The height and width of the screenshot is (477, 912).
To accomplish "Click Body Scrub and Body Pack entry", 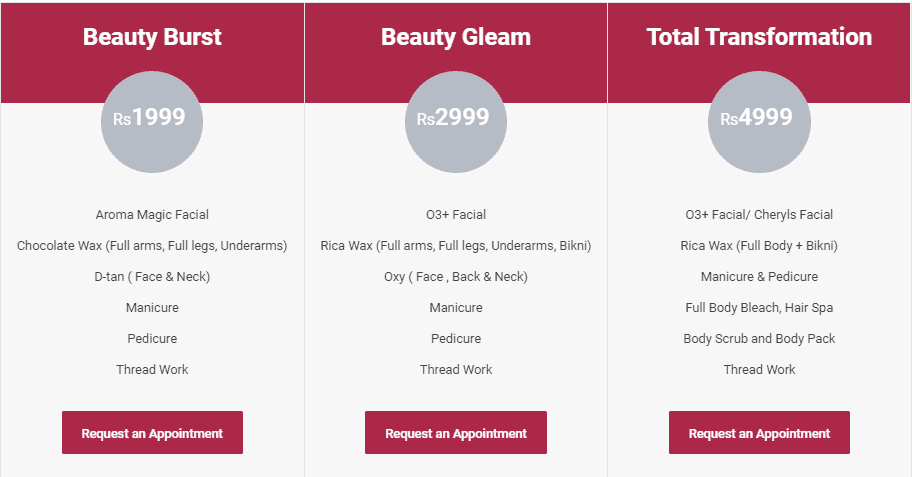I will [759, 338].
